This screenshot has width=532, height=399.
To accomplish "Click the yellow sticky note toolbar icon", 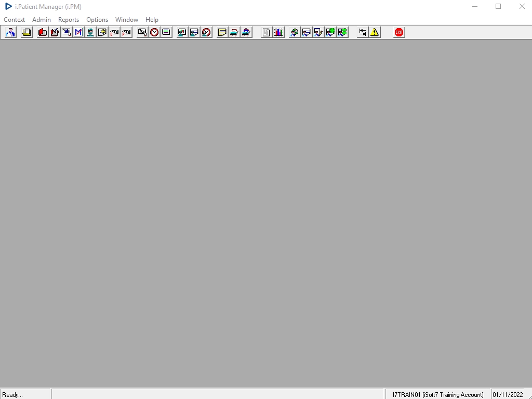I will coord(222,32).
